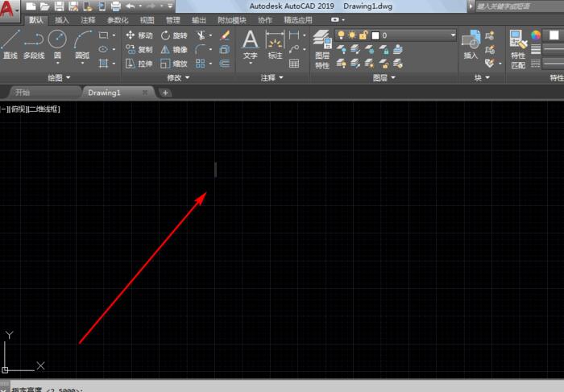Viewport: 564px width, 392px height.
Task: Click the Save As icon in quick access
Action: pos(73,6)
